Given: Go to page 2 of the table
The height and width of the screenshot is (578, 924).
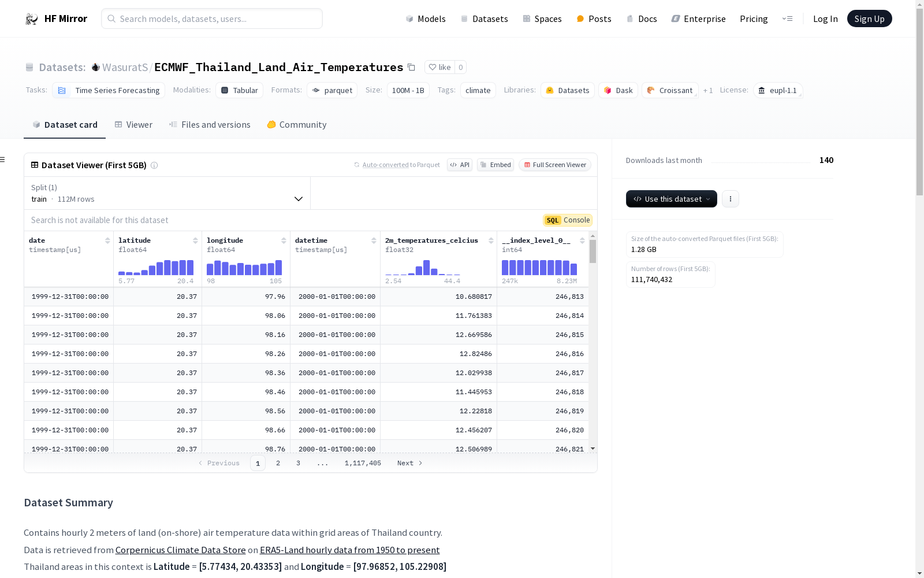Looking at the screenshot, I should (x=278, y=463).
